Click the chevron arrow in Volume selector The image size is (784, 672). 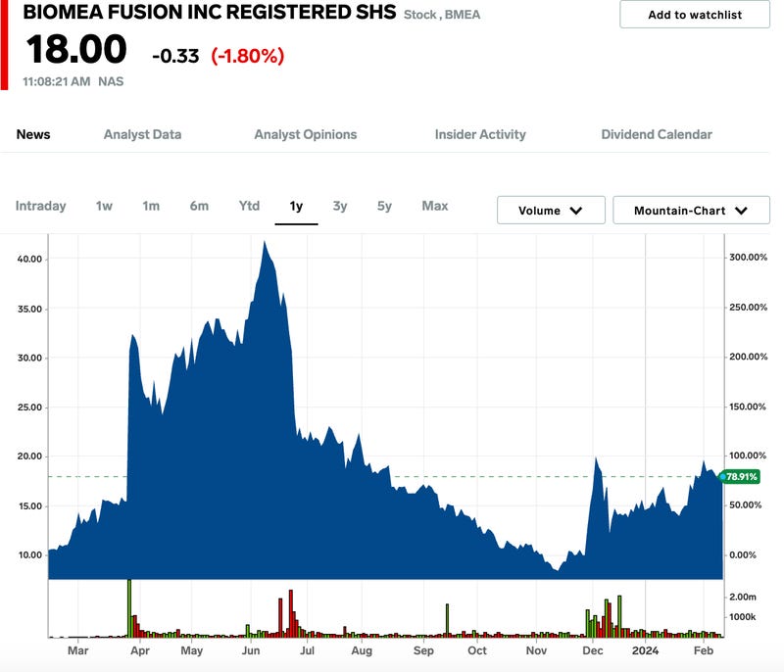click(x=575, y=211)
